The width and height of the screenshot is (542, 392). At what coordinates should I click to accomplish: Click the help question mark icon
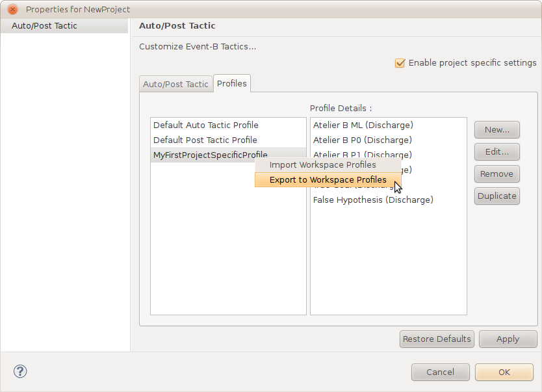point(20,372)
